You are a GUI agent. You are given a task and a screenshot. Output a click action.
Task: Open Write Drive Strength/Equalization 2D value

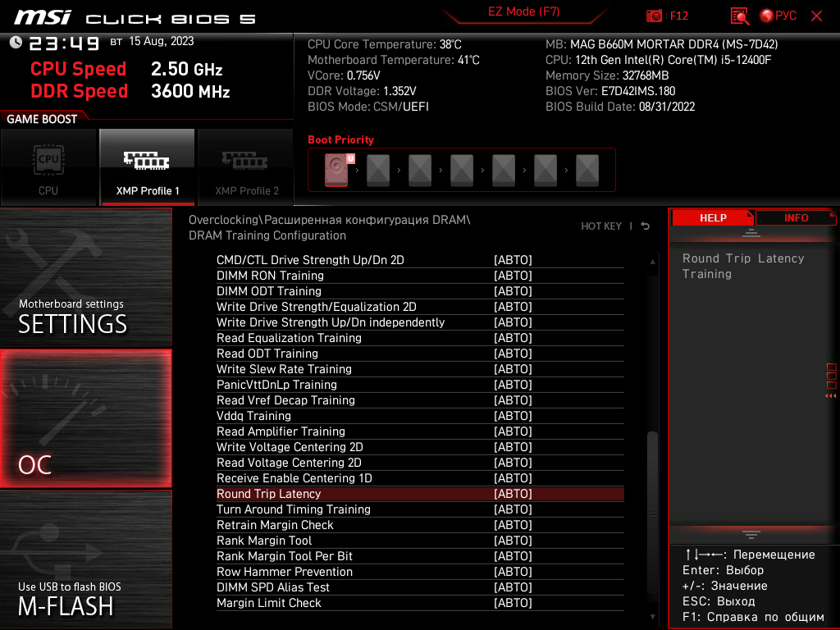click(513, 307)
